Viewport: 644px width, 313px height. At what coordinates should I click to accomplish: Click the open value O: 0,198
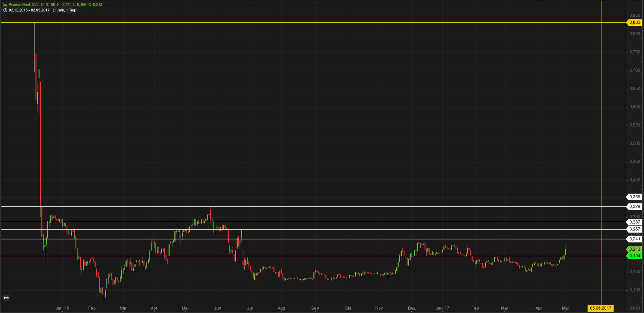[49, 5]
